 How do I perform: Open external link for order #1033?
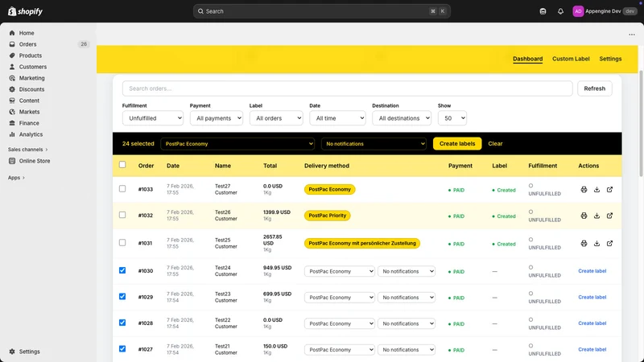(x=609, y=189)
